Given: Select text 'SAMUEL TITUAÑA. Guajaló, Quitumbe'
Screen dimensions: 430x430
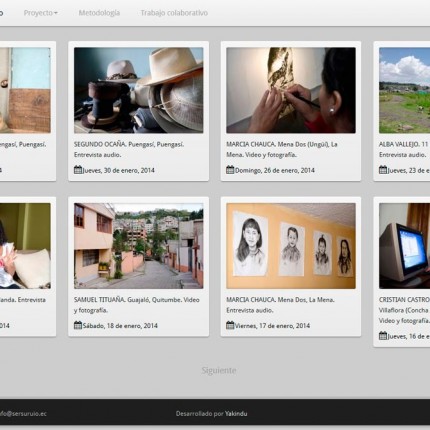Looking at the screenshot, I should (x=127, y=300).
